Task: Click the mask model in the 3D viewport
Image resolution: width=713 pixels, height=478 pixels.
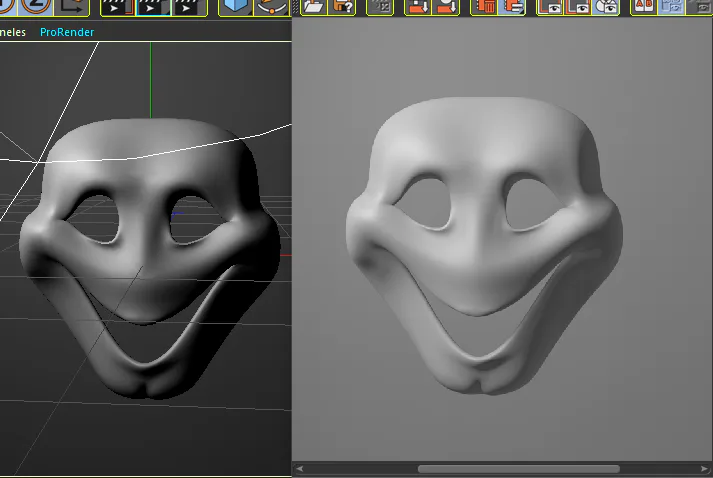Action: (x=150, y=257)
